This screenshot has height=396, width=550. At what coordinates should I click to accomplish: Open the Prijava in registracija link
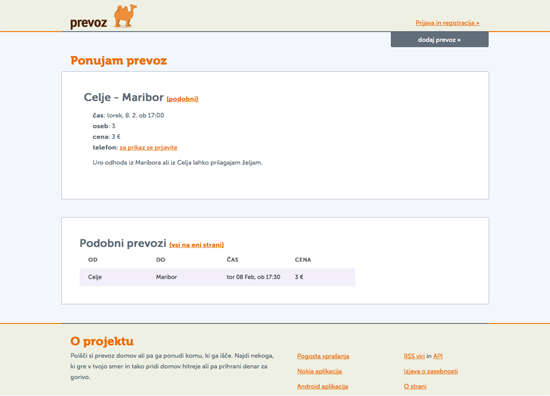tap(447, 23)
